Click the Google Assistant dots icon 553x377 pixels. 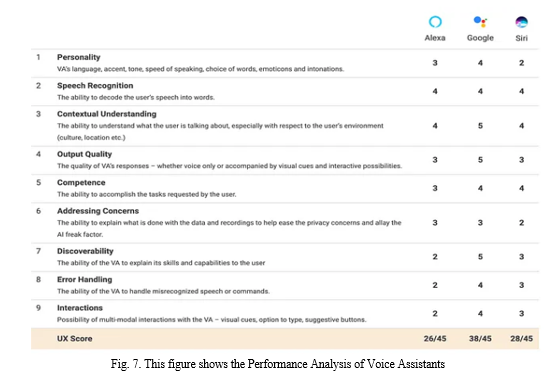tap(480, 22)
